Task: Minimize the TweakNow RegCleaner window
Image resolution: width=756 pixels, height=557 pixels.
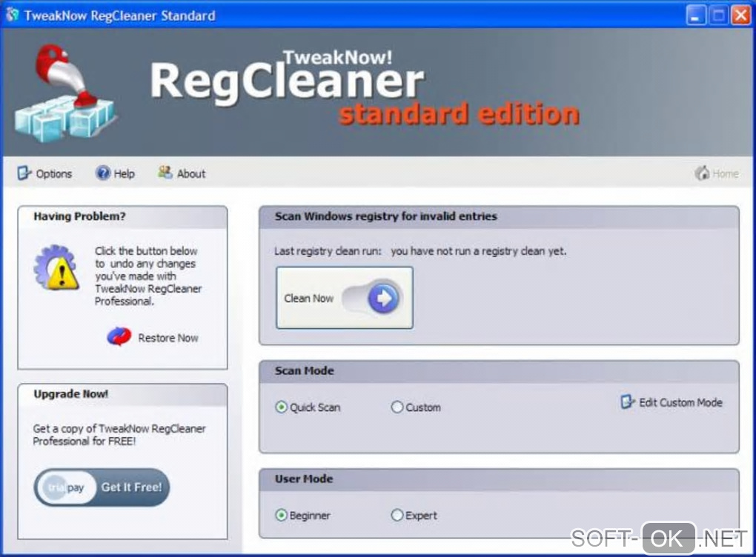Action: click(696, 15)
